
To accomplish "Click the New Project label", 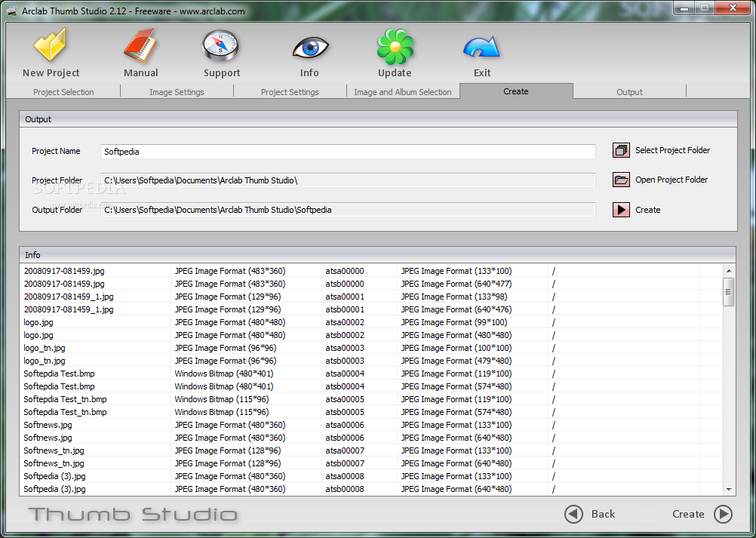I will [51, 72].
